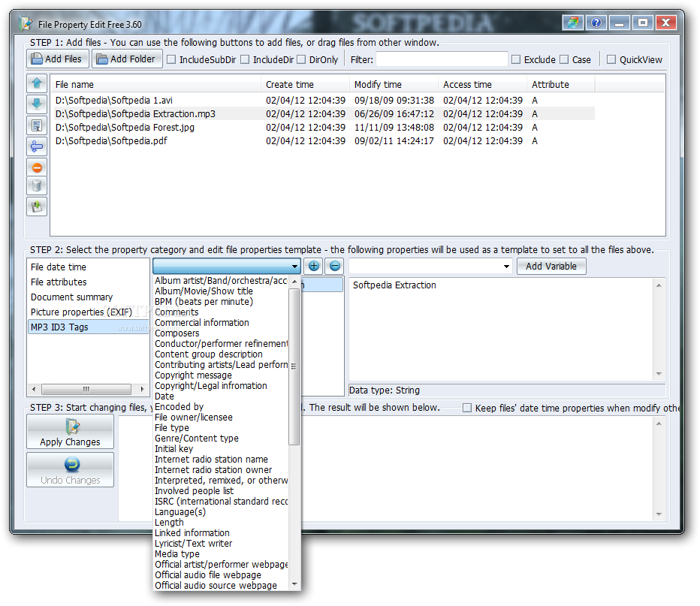
Task: Sort by Create time column header
Action: point(305,84)
